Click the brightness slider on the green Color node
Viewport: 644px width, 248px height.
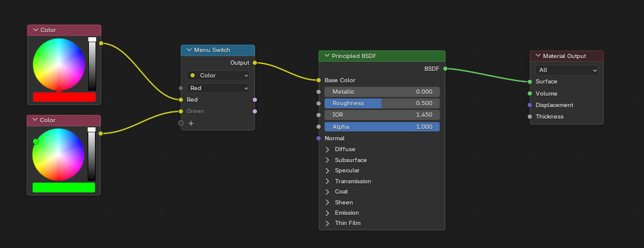(91, 154)
